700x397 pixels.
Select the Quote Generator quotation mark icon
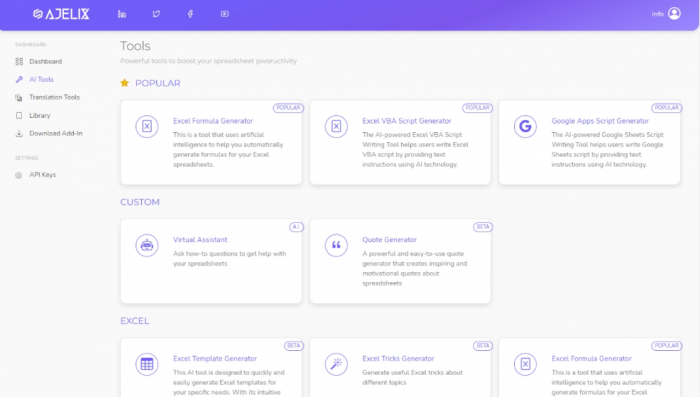click(336, 245)
